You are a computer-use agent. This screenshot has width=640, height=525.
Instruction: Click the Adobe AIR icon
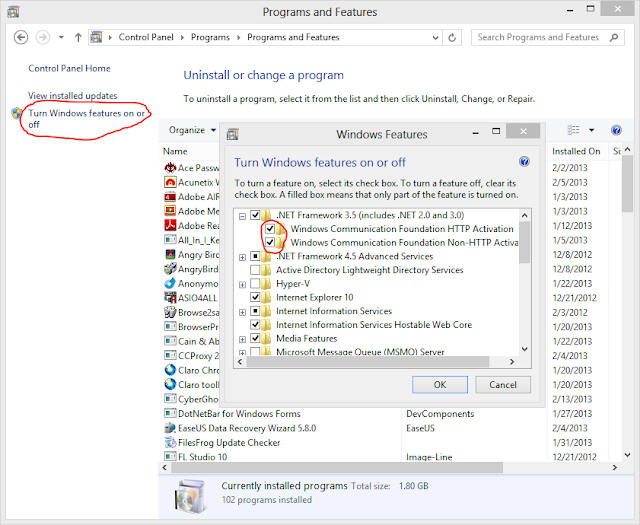[x=170, y=196]
